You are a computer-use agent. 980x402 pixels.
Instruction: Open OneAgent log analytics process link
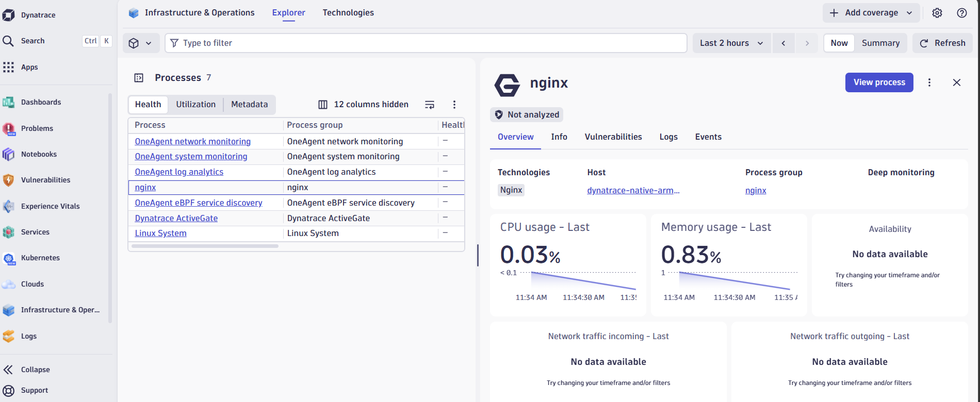[179, 172]
